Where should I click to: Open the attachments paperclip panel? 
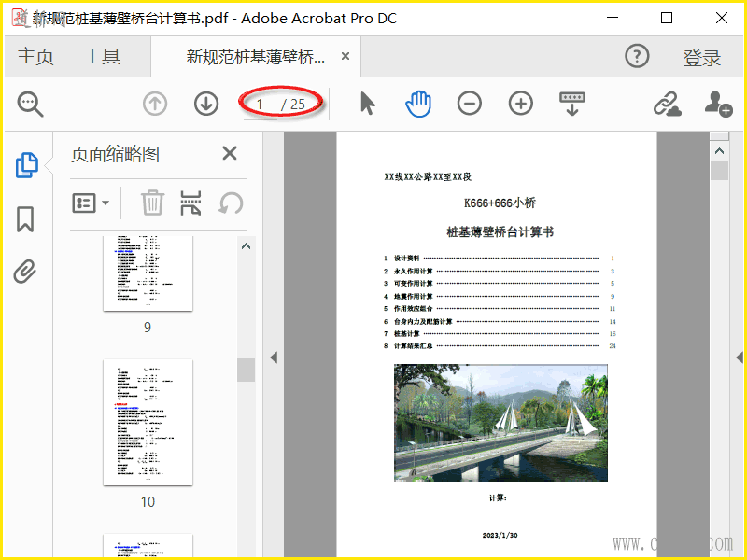click(x=25, y=272)
